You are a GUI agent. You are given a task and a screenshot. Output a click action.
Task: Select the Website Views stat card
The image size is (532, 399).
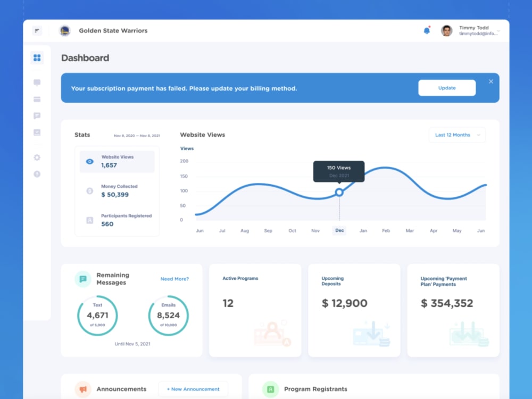tap(117, 162)
